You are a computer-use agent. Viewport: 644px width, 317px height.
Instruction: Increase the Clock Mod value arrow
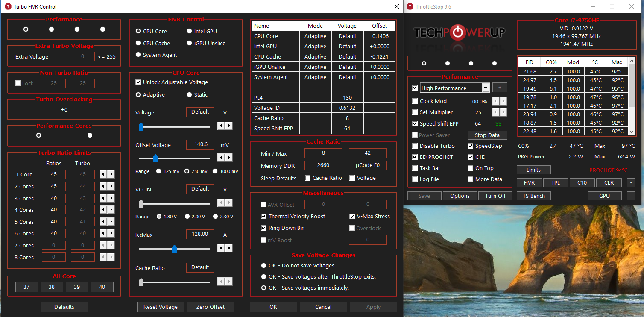(x=503, y=101)
